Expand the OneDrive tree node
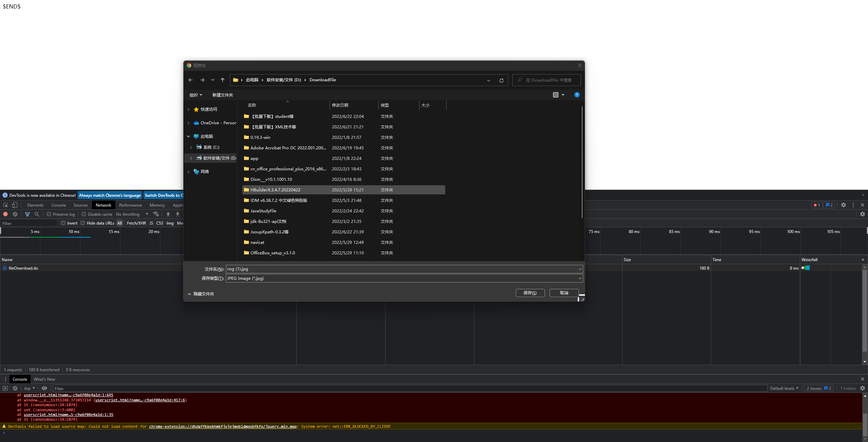 point(189,123)
